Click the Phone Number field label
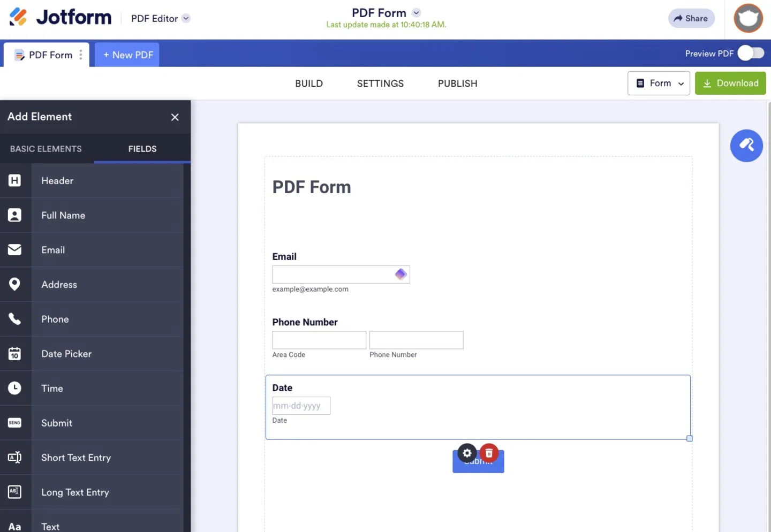This screenshot has height=532, width=771. 305,322
